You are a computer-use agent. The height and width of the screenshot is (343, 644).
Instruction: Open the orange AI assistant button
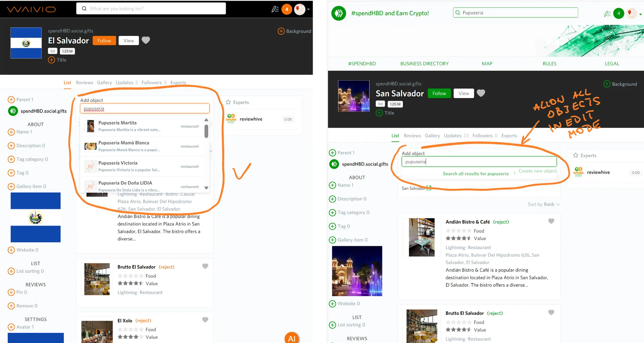pos(292,338)
